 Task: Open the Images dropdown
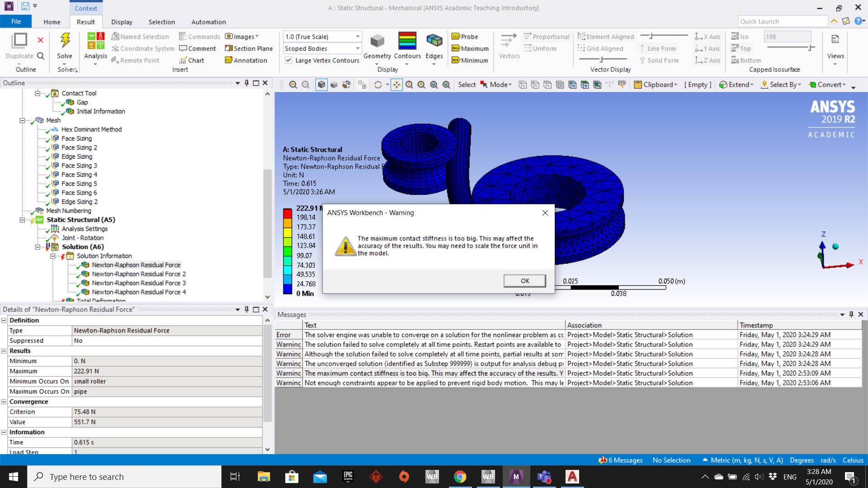[x=242, y=37]
